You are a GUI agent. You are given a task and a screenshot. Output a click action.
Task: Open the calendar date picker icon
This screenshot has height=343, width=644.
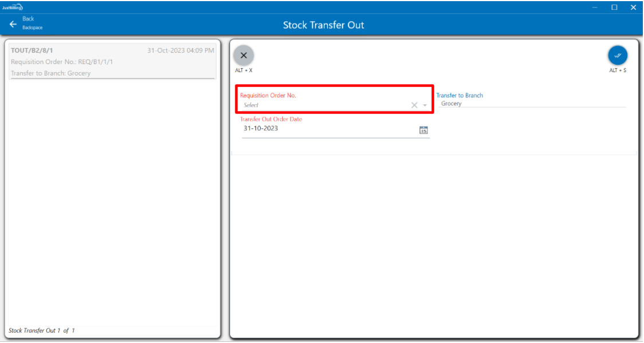coord(423,129)
